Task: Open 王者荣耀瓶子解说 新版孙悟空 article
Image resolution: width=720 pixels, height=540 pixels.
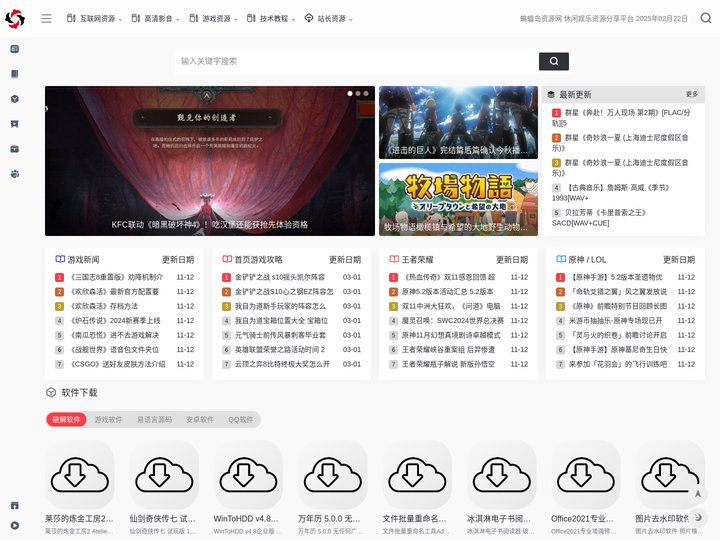Action: [x=449, y=364]
